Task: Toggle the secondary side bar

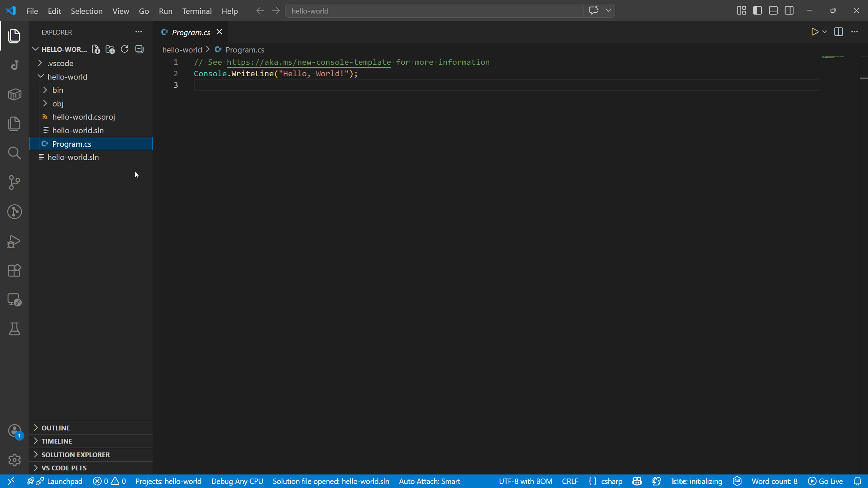Action: coord(789,10)
